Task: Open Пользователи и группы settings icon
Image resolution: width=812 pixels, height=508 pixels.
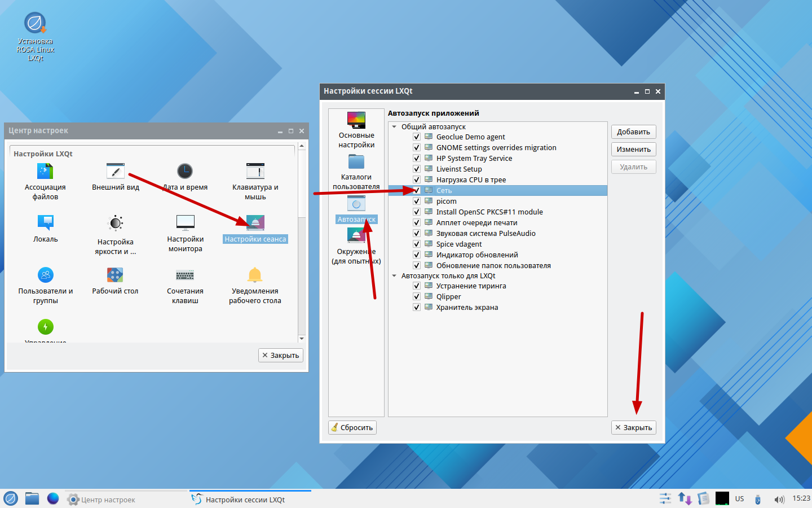Action: [46, 275]
